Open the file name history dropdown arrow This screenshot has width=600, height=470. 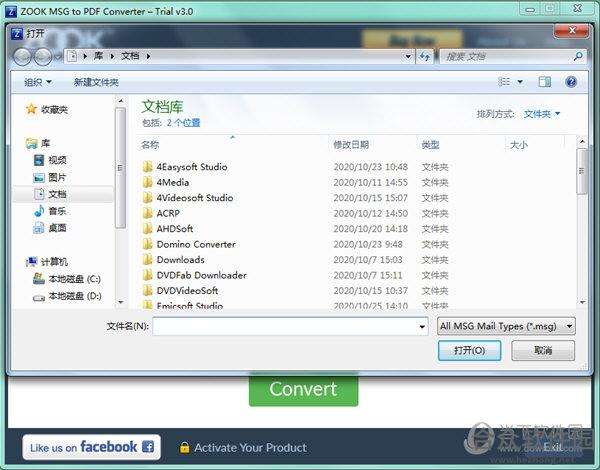point(422,326)
